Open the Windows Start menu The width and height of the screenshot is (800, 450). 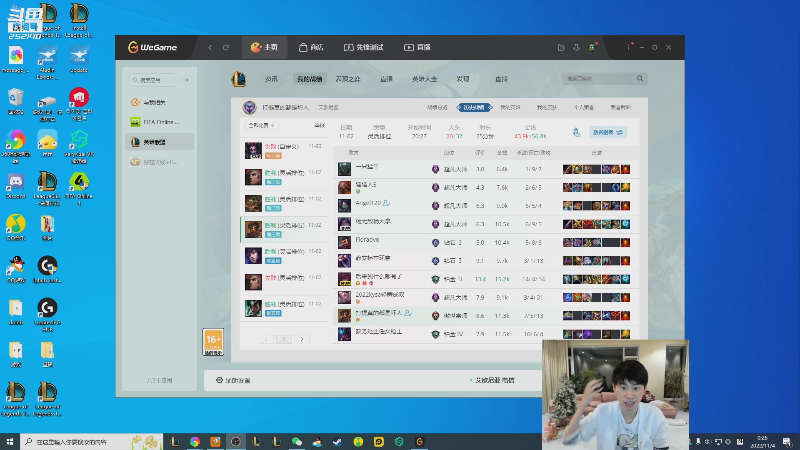tap(10, 441)
